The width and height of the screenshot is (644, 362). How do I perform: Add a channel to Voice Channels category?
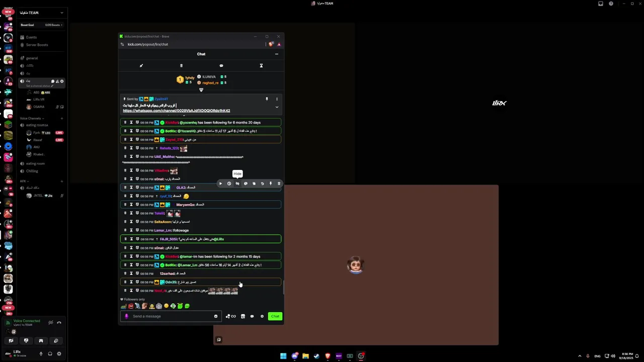coord(62,119)
